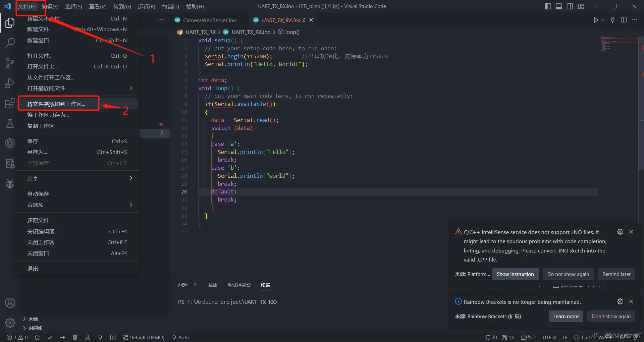
Task: Open the 编辑(E) menu
Action: [50, 6]
